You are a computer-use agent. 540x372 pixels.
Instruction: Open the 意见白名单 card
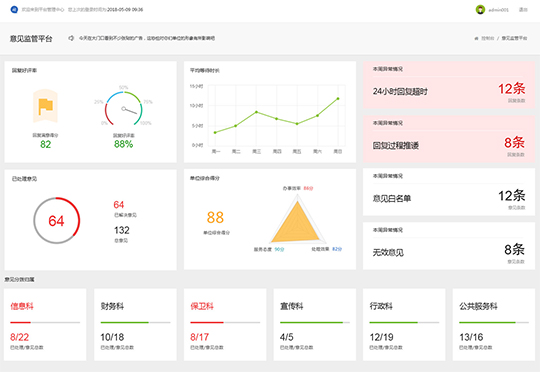(x=449, y=193)
